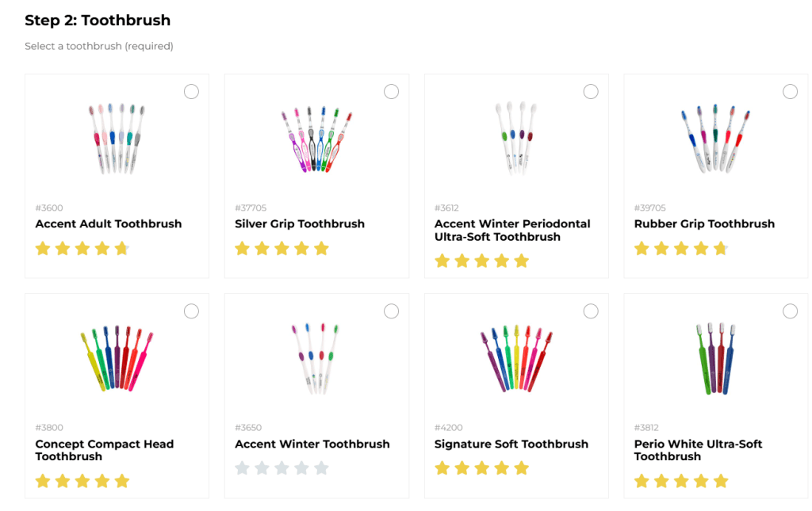Click the Silver Grip Toothbrush title text
Image resolution: width=812 pixels, height=511 pixels.
(300, 224)
